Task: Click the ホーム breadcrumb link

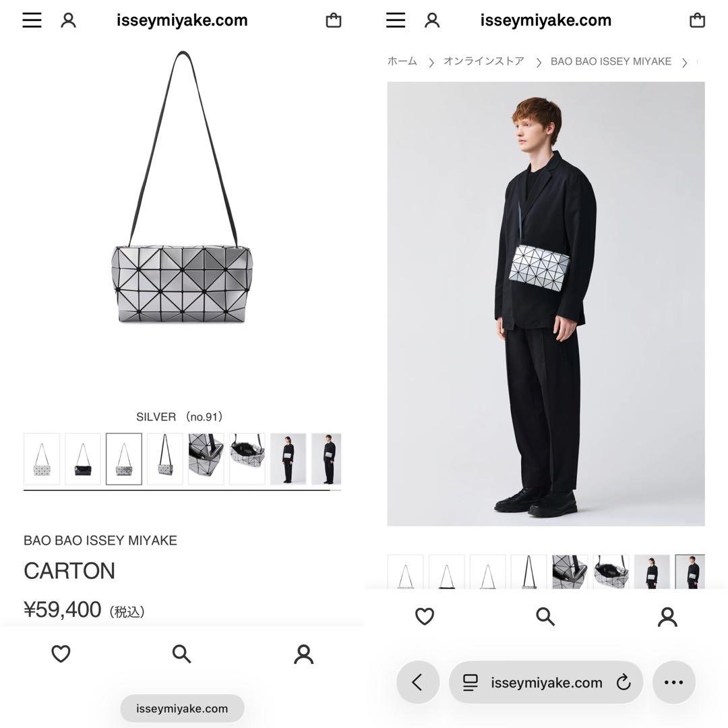Action: (402, 61)
